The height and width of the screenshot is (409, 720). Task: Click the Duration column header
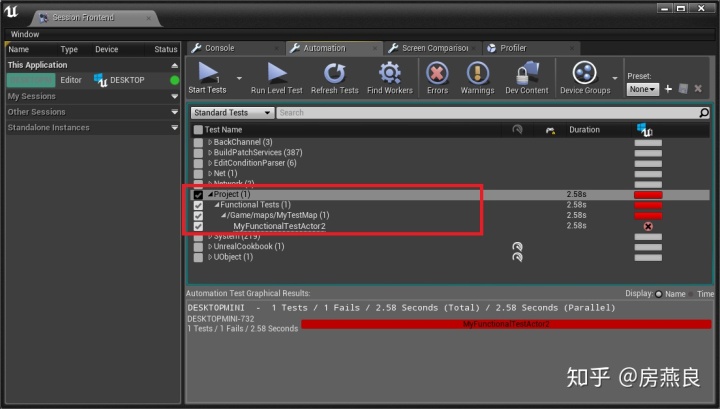pyautogui.click(x=584, y=130)
